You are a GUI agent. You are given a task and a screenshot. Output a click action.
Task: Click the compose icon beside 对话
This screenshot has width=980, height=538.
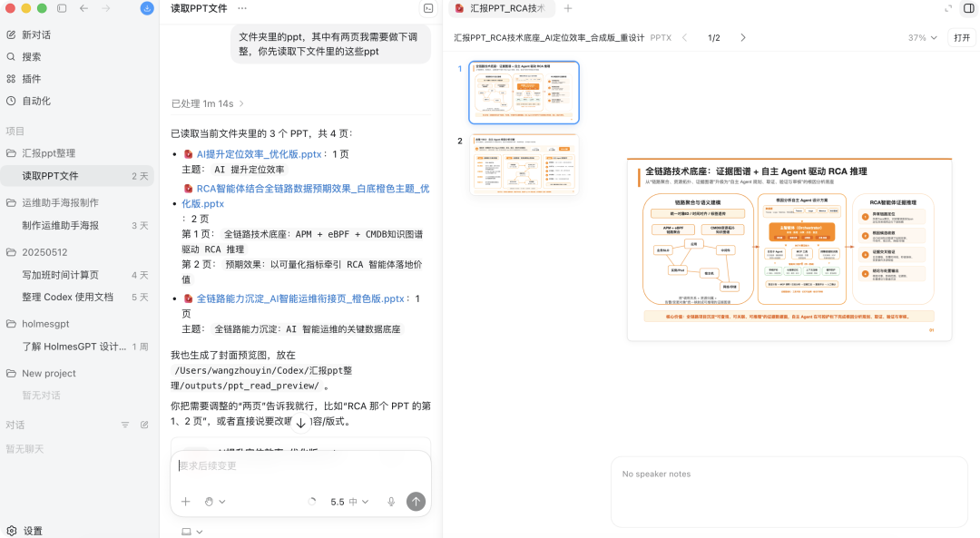144,425
